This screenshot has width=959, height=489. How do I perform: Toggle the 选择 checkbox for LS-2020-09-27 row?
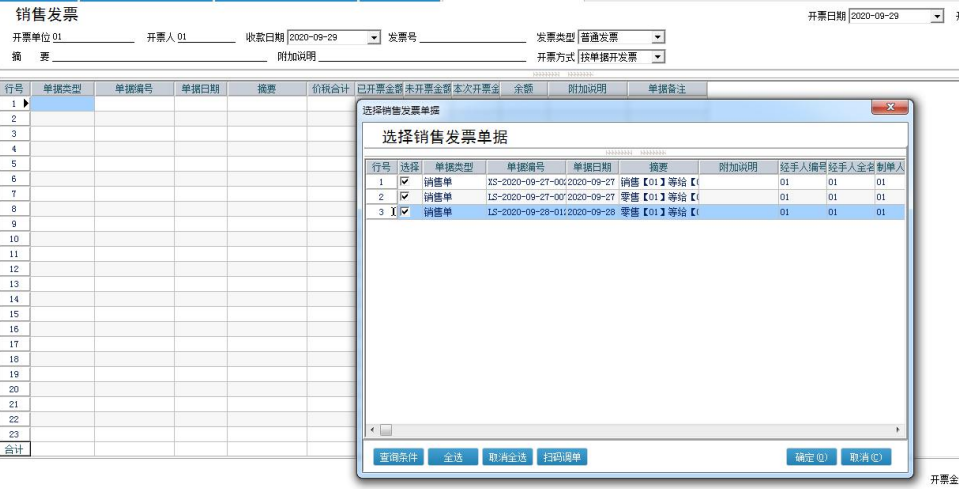(405, 197)
